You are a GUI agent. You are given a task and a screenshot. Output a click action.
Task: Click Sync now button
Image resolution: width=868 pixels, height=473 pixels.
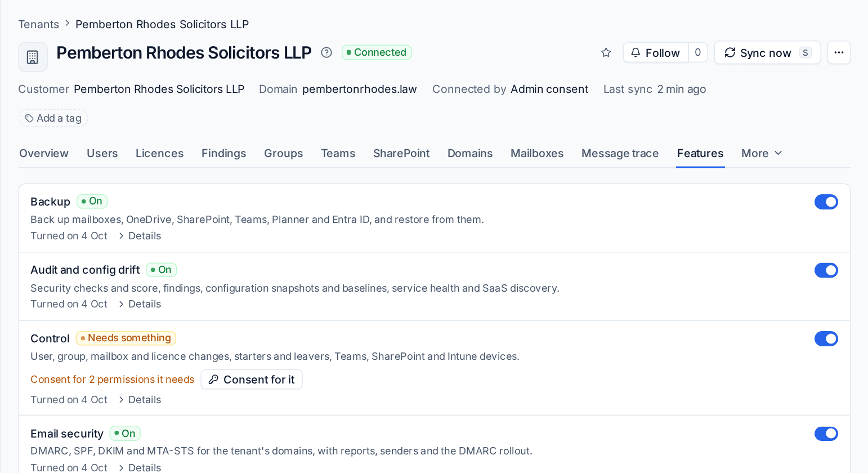point(767,52)
